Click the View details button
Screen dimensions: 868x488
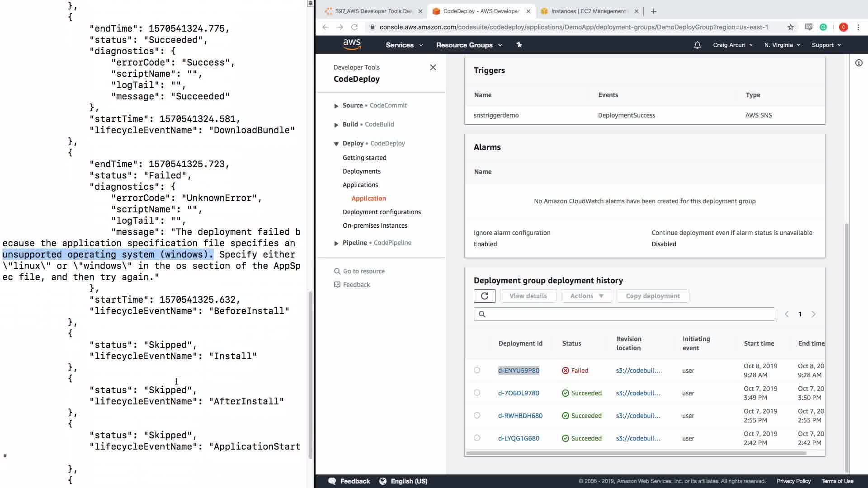coord(528,296)
